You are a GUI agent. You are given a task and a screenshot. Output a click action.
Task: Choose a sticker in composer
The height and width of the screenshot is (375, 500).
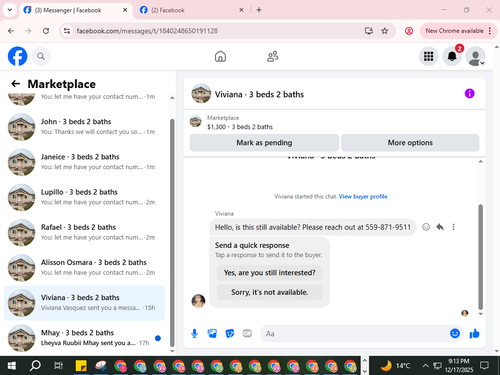(x=230, y=333)
